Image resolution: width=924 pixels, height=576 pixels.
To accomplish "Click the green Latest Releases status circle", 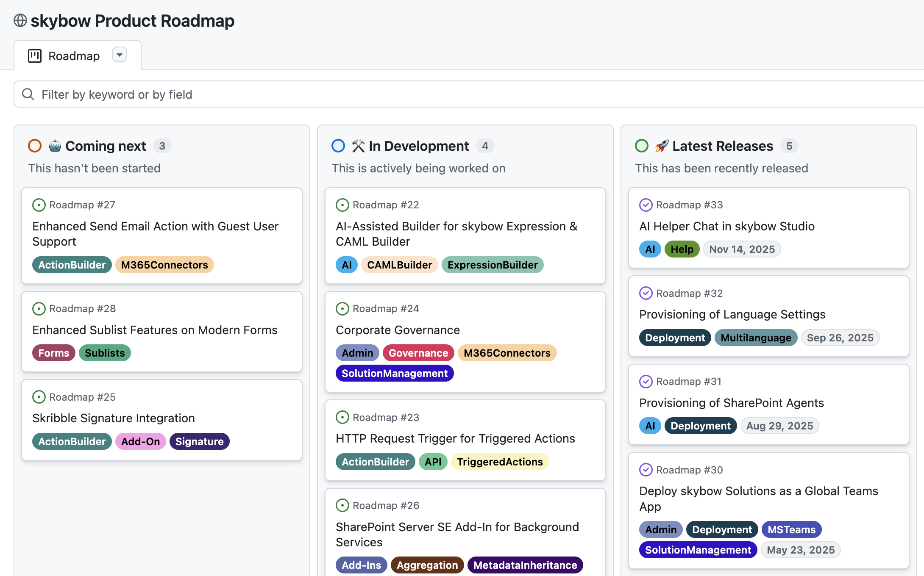I will pyautogui.click(x=642, y=146).
